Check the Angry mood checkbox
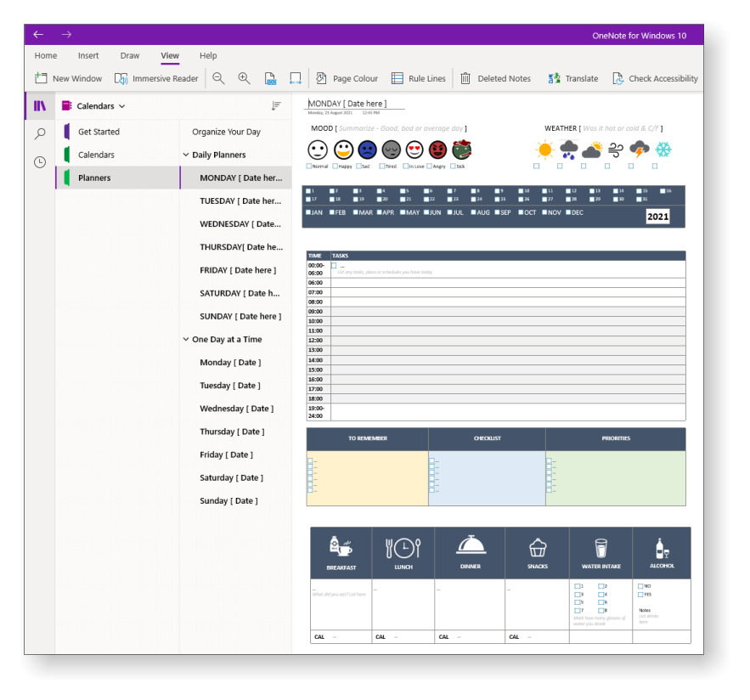This screenshot has height=700, width=750. [x=429, y=166]
